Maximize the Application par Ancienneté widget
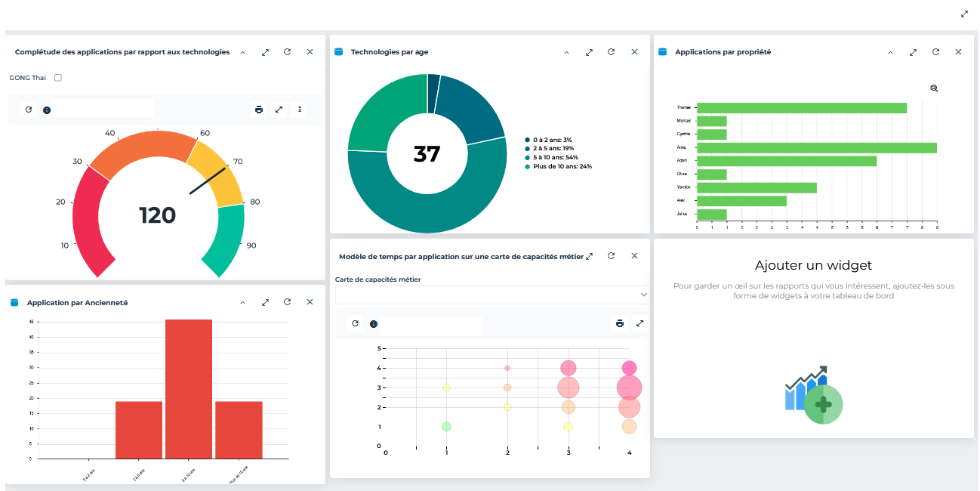This screenshot has height=491, width=980. pyautogui.click(x=265, y=302)
